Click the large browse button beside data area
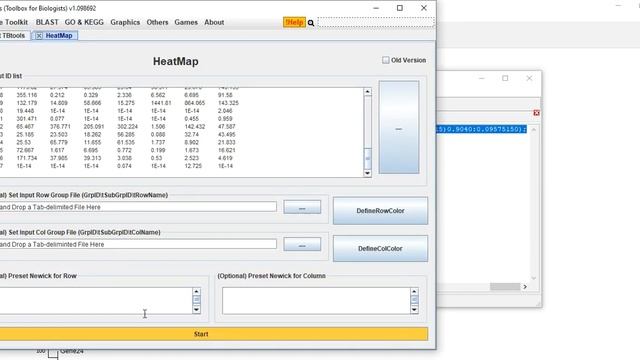This screenshot has height=360, width=640. point(399,127)
